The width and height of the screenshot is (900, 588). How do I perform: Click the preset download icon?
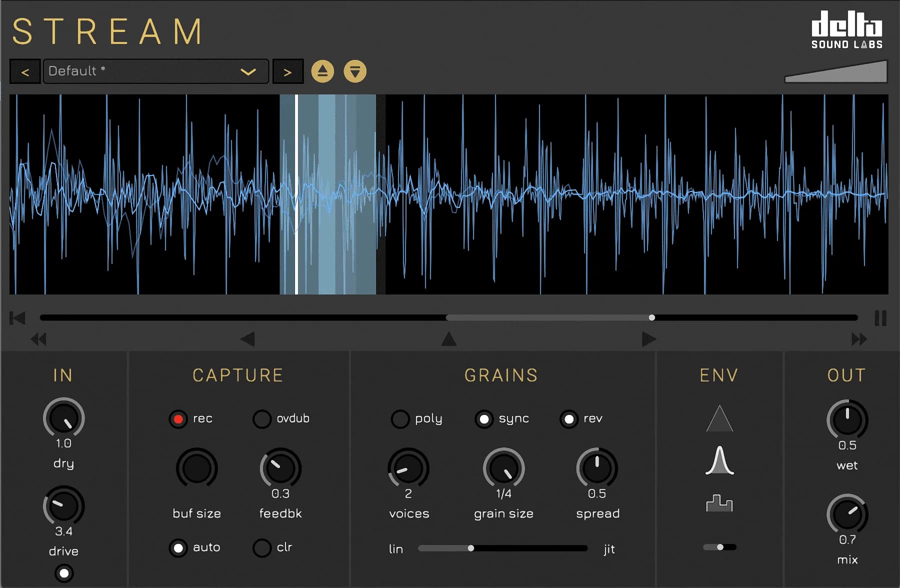[355, 71]
